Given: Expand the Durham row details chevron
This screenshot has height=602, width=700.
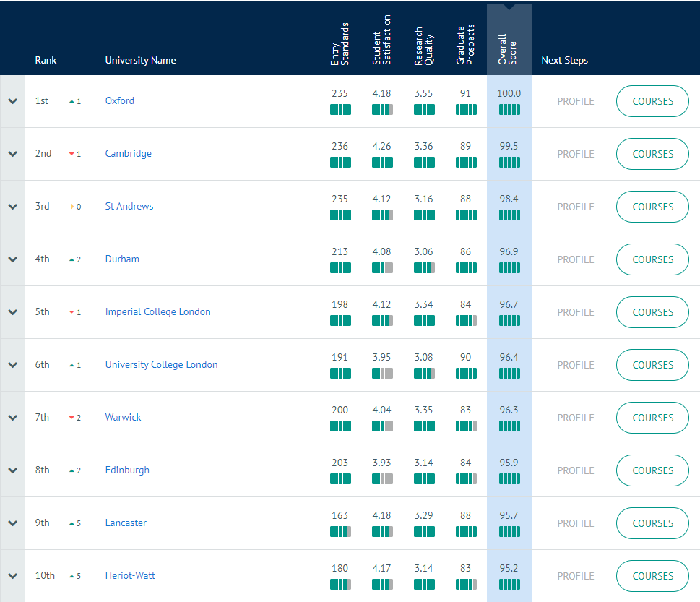Looking at the screenshot, I should [x=12, y=259].
